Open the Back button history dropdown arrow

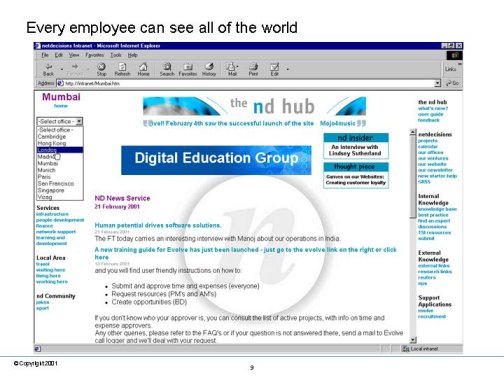[62, 69]
